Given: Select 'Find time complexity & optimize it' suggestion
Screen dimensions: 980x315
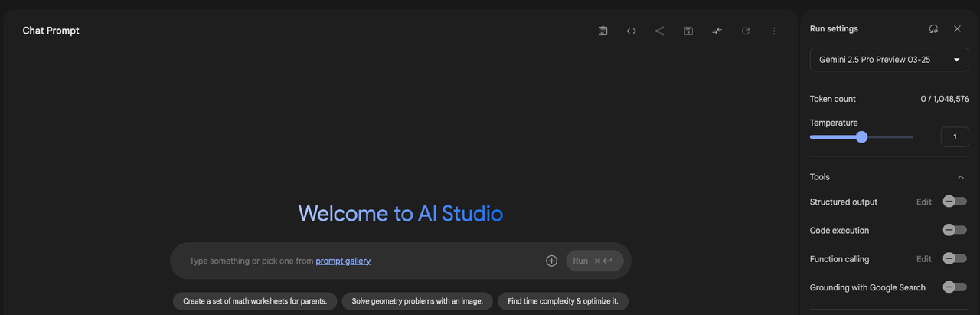Looking at the screenshot, I should pyautogui.click(x=563, y=301).
